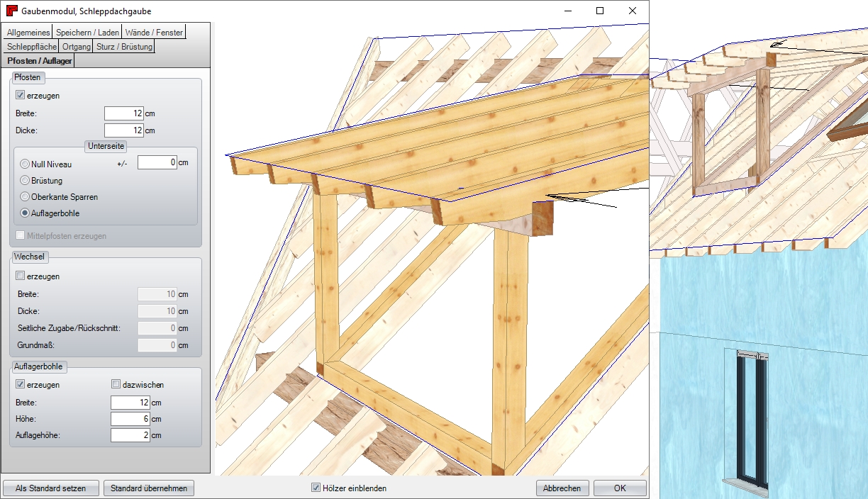
Task: Select the Null Niveau radio option
Action: pos(25,164)
